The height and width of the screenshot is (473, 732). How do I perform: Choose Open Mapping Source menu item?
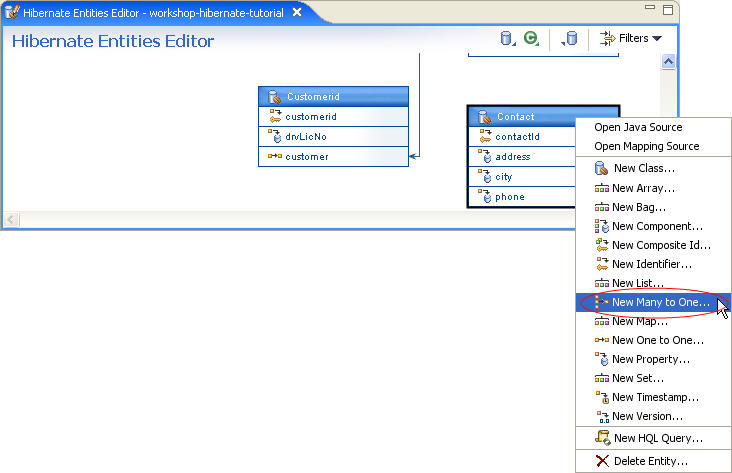653,146
